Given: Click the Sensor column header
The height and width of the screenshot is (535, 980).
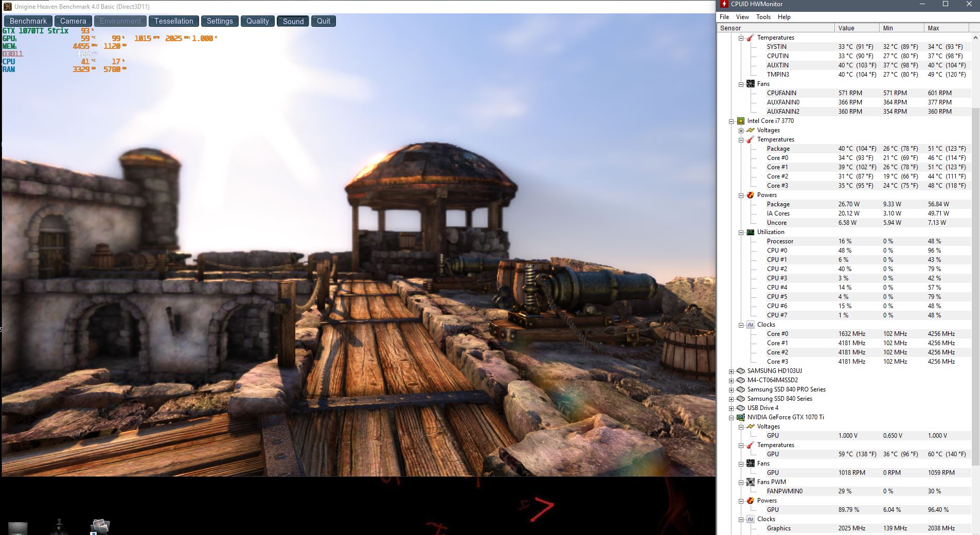Looking at the screenshot, I should point(776,28).
